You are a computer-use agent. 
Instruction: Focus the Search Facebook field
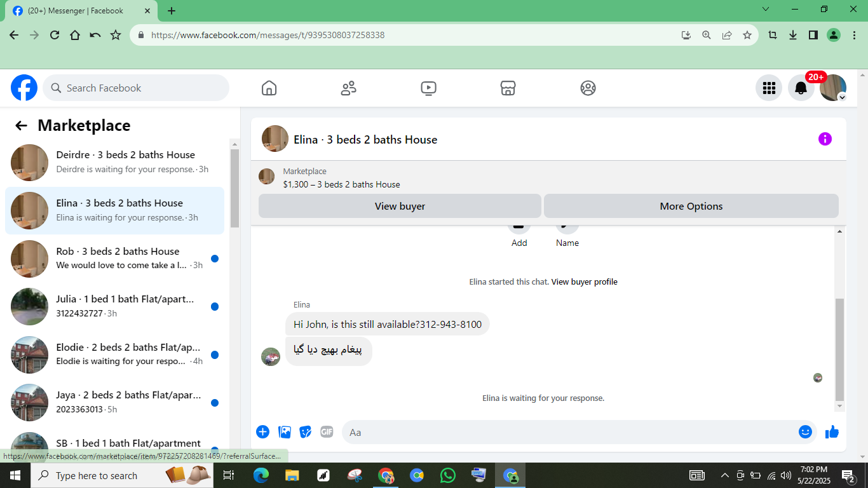tap(136, 88)
